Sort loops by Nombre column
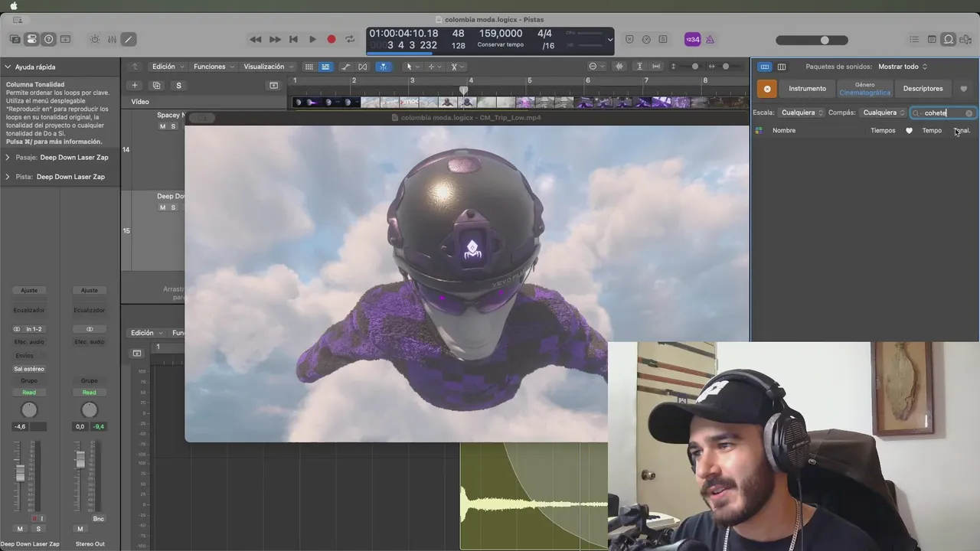The image size is (980, 551). coord(784,130)
